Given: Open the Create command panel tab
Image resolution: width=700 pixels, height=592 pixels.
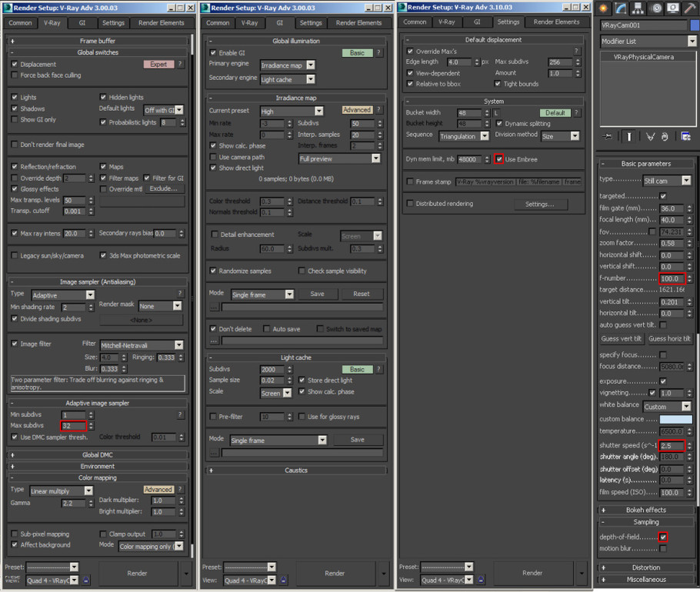Looking at the screenshot, I should 604,8.
